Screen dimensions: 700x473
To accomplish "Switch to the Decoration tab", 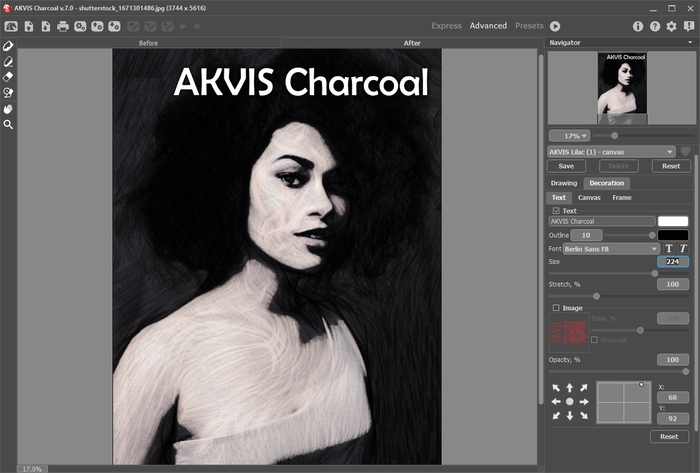I will point(606,183).
